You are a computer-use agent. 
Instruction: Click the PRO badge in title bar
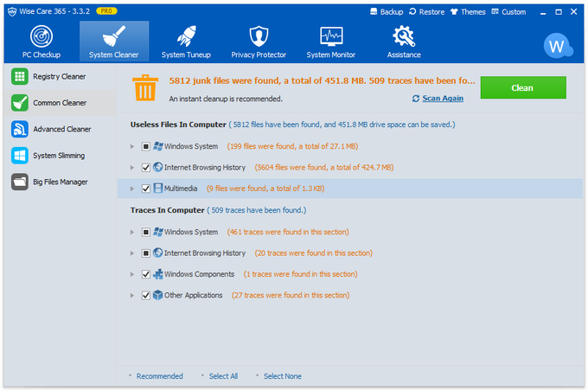(x=106, y=11)
